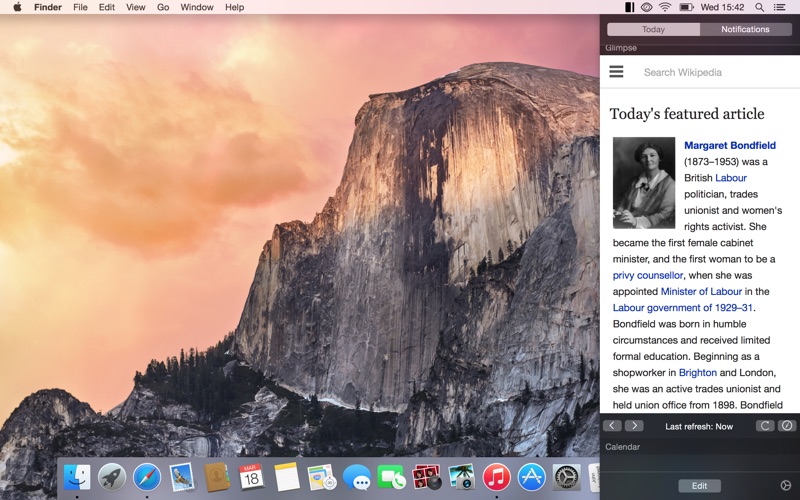
Task: Open Glimpse page in Safari via compass button
Action: coord(787,426)
